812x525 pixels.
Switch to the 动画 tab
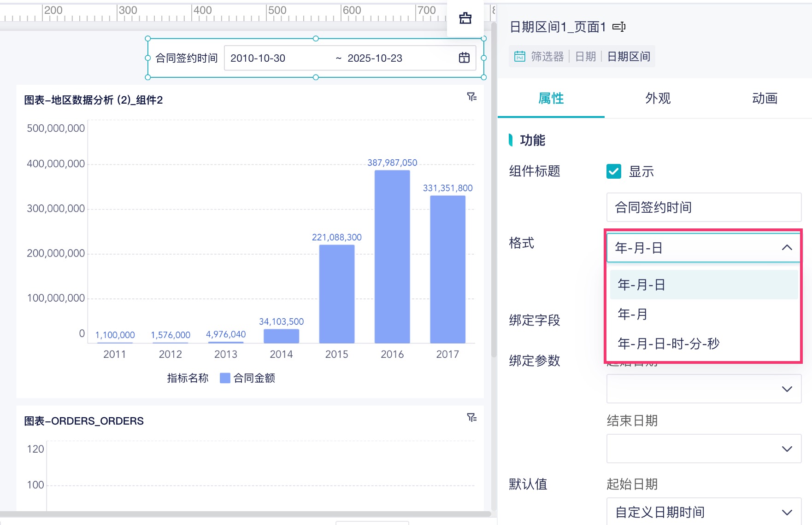coord(765,98)
